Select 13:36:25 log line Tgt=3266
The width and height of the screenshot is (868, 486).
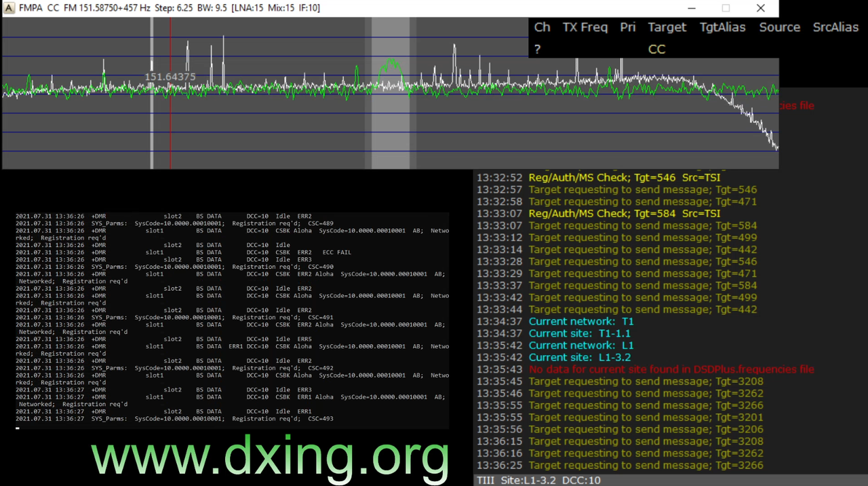(620, 465)
